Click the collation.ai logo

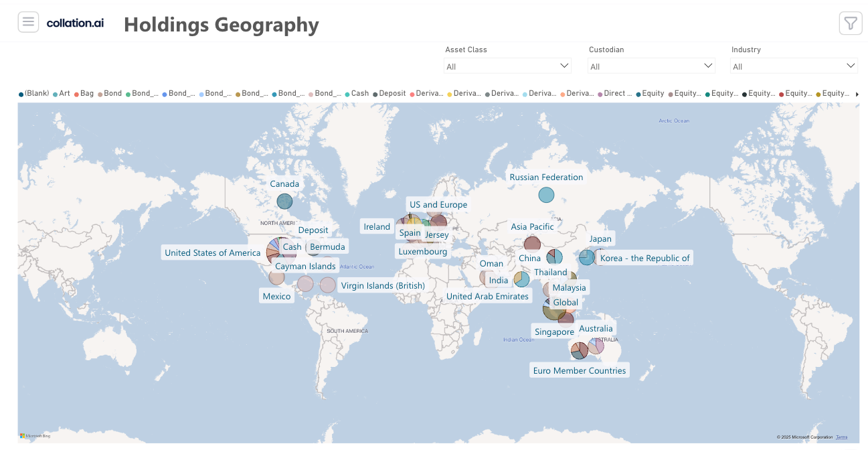[x=75, y=23]
